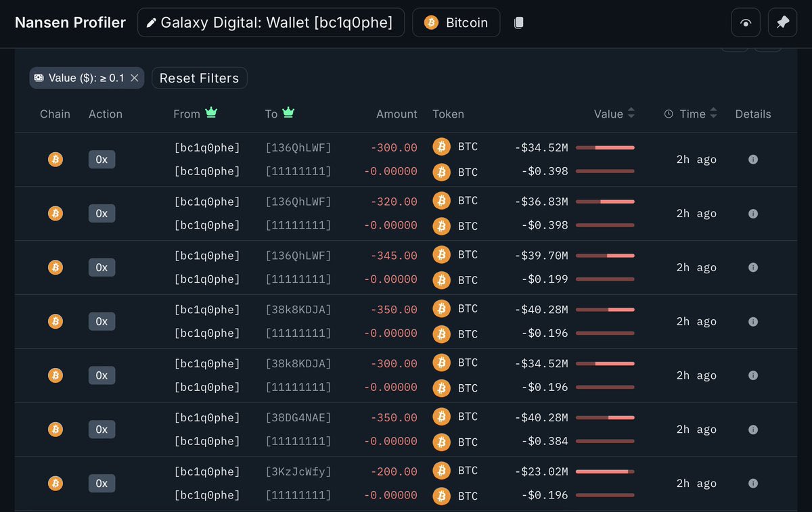Open details info icon for -350.00 to 38k8KDJA

click(753, 322)
